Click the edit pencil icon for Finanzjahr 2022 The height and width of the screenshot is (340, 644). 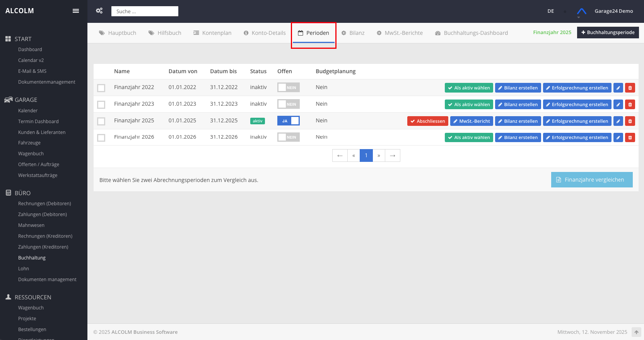618,88
